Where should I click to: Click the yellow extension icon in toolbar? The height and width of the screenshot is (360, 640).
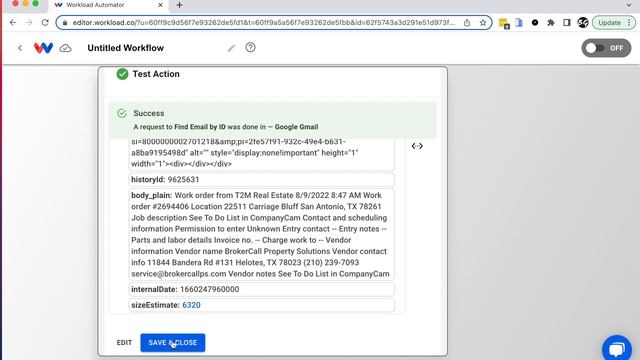[x=504, y=23]
